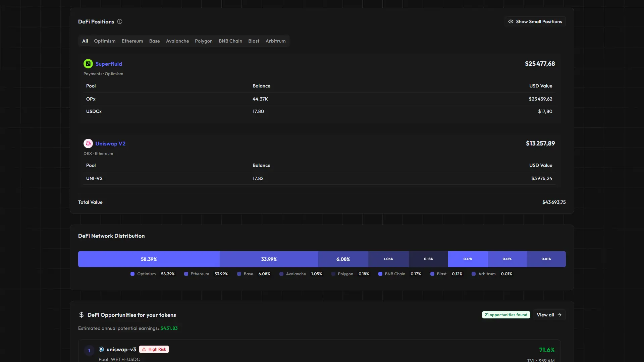Click the dollar icon by DeFi Opportunities
Viewport: 644px width, 362px height.
82,315
